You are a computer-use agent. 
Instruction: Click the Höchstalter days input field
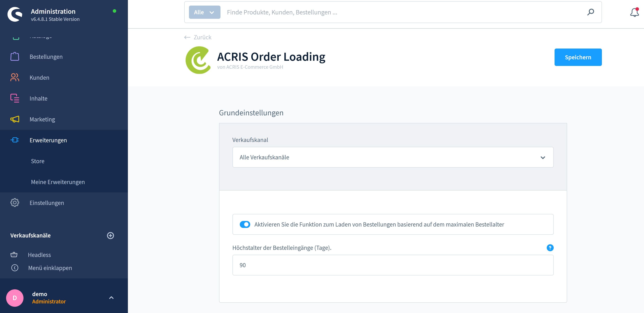pyautogui.click(x=393, y=265)
